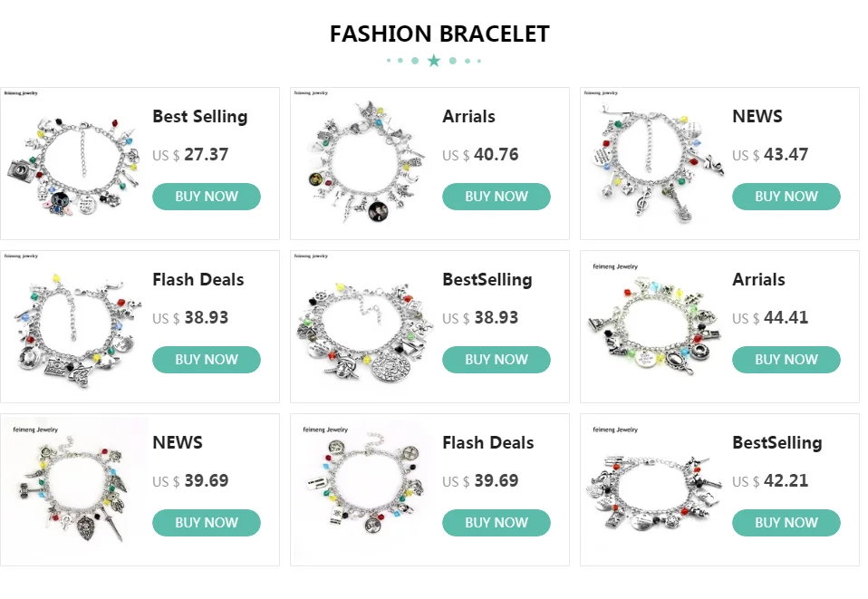Click BUY NOW for the 27.37 bracelet
The width and height of the screenshot is (868, 599).
click(x=207, y=197)
